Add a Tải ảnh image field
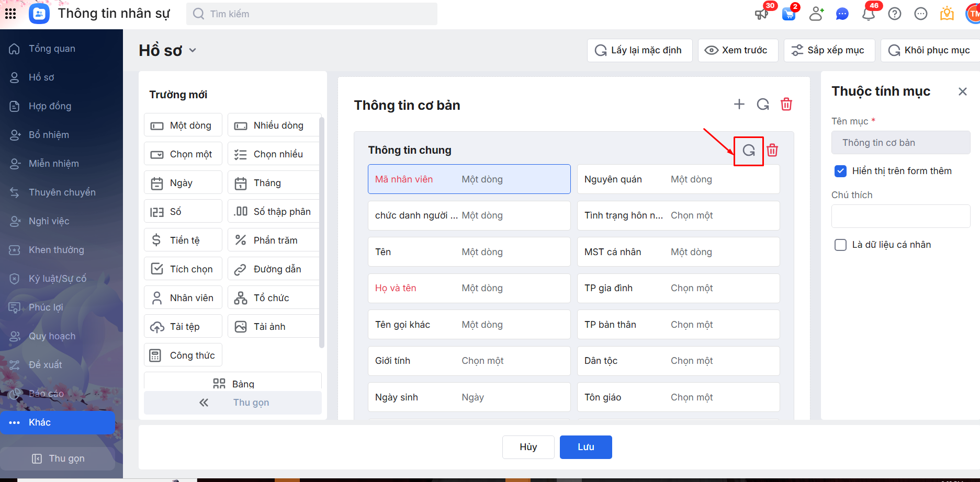The width and height of the screenshot is (980, 482). [x=274, y=327]
